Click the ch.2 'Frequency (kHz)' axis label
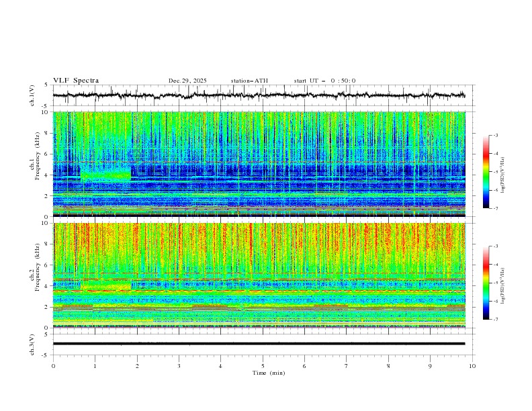532x411 pixels. point(37,267)
